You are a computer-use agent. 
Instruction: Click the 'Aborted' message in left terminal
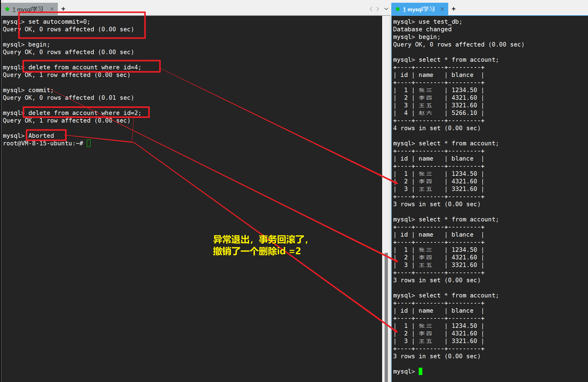click(x=41, y=136)
